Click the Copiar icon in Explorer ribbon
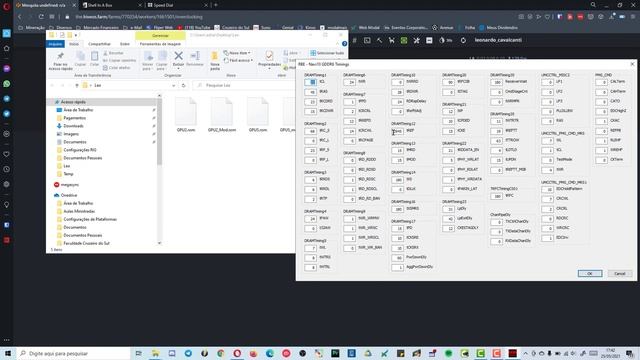Image resolution: width=640 pixels, height=360 pixels. click(80, 56)
